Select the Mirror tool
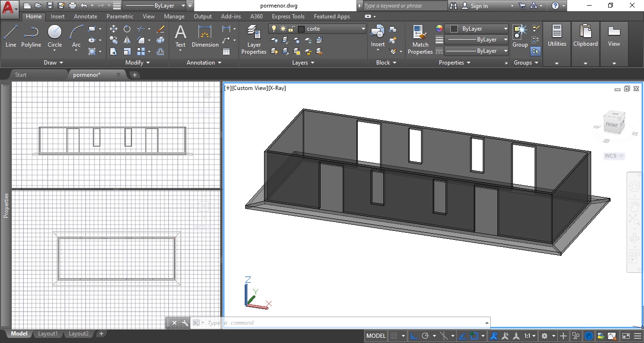Image resolution: width=644 pixels, height=343 pixels. coord(127,40)
